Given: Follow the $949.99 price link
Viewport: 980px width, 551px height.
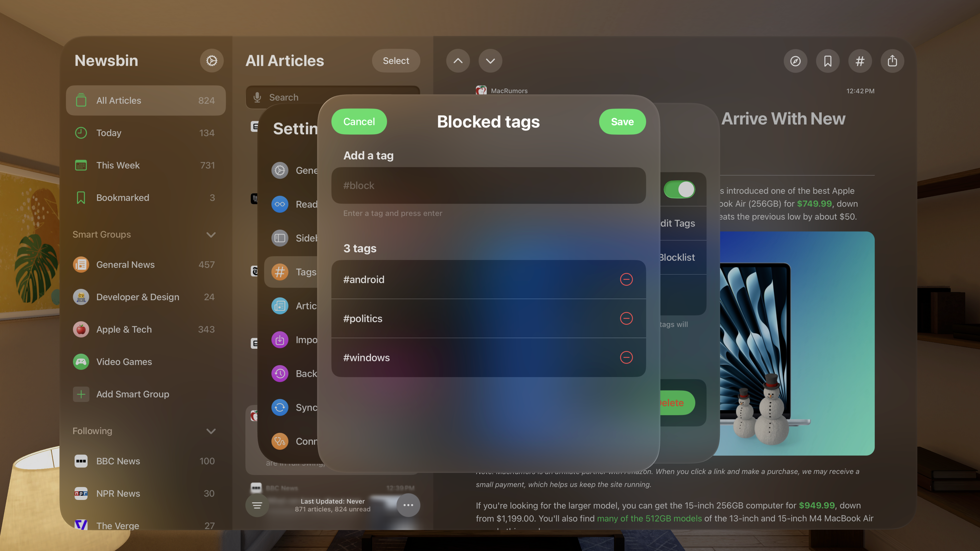Looking at the screenshot, I should pos(816,505).
